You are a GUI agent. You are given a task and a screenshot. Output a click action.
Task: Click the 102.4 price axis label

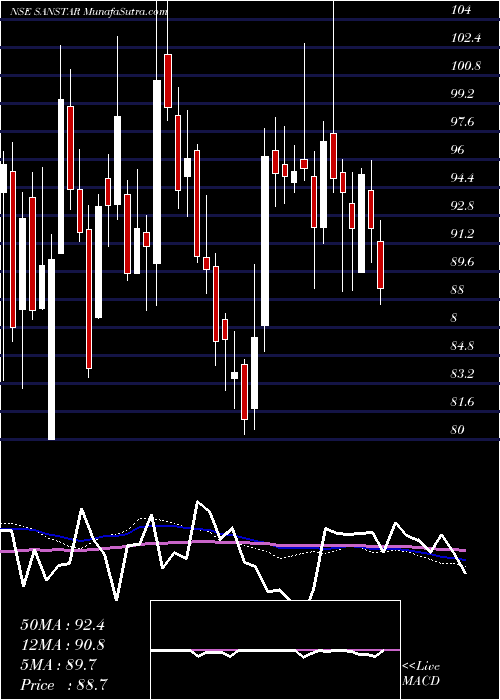[x=466, y=38]
